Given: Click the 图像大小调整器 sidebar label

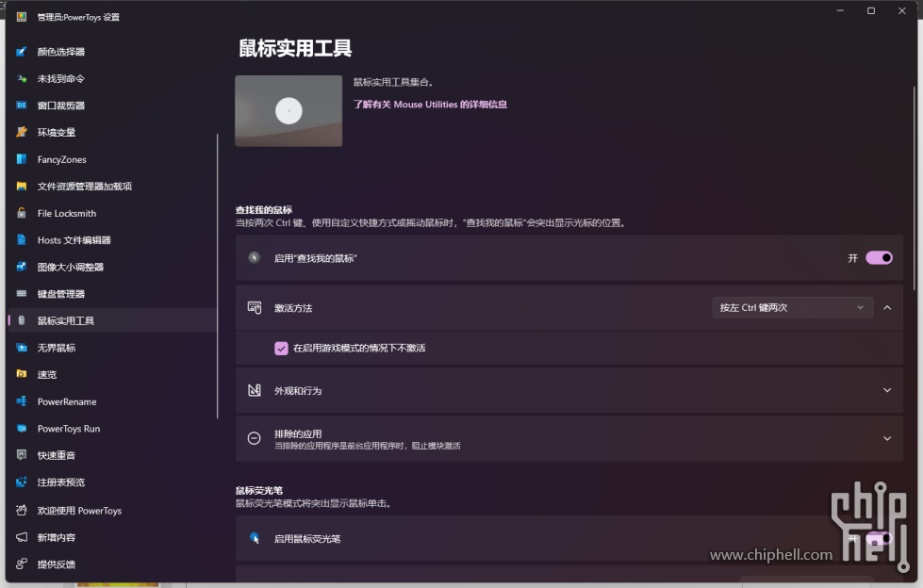Looking at the screenshot, I should (71, 267).
